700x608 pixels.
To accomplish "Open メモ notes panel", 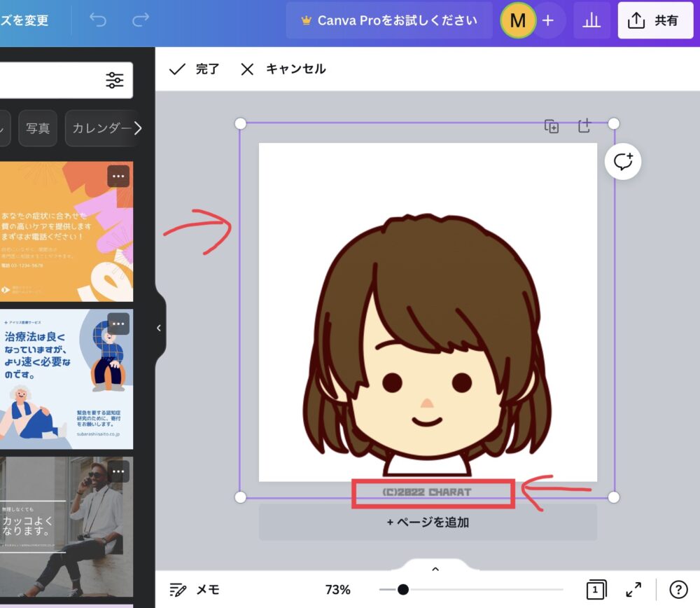I will (x=195, y=590).
